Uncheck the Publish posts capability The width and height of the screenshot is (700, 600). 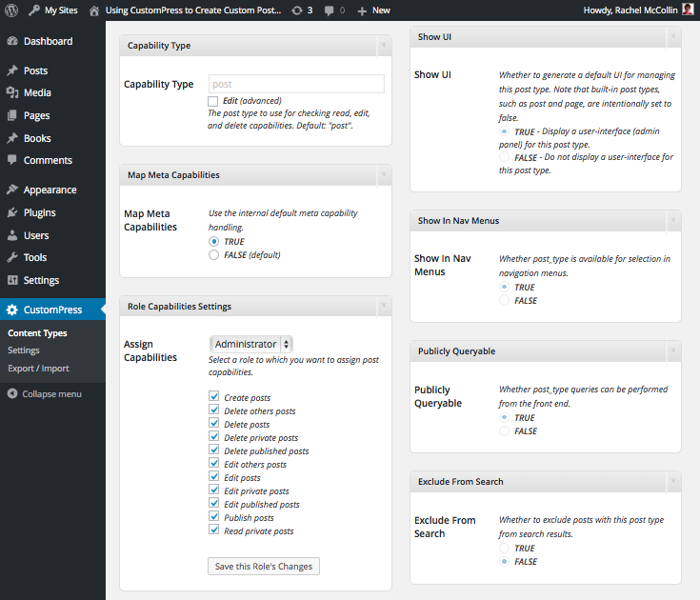click(214, 516)
